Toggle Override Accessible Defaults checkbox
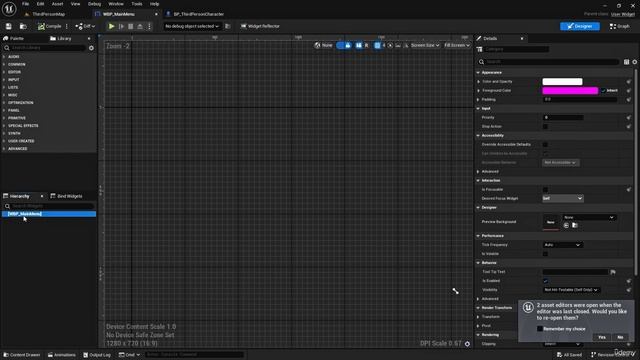This screenshot has width=640, height=360. pyautogui.click(x=545, y=144)
